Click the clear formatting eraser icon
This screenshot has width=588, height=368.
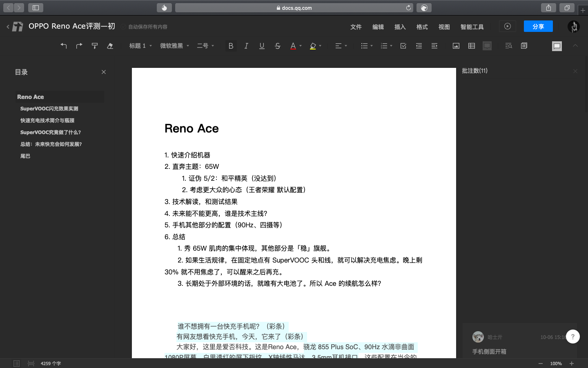click(110, 46)
